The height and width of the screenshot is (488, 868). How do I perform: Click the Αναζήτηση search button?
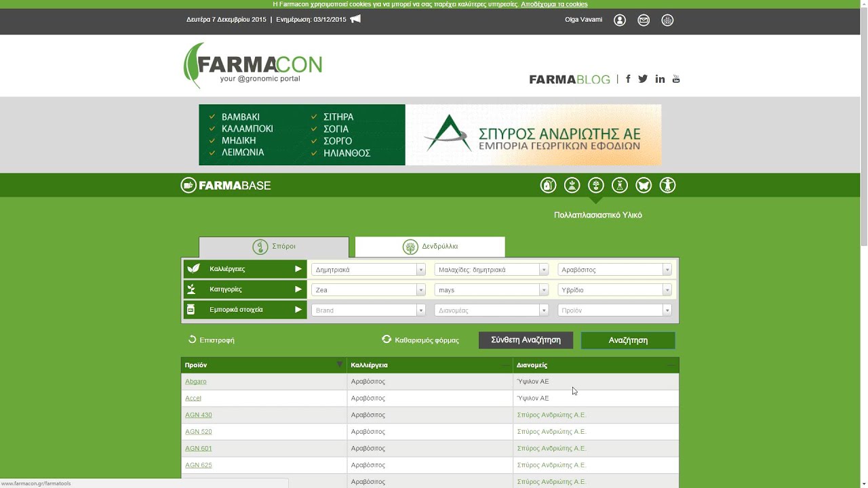click(628, 340)
